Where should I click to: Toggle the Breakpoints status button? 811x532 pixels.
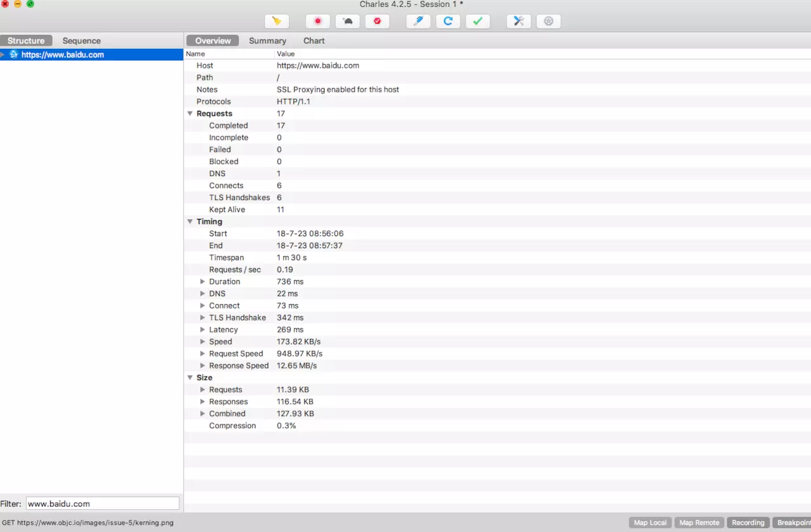[792, 522]
